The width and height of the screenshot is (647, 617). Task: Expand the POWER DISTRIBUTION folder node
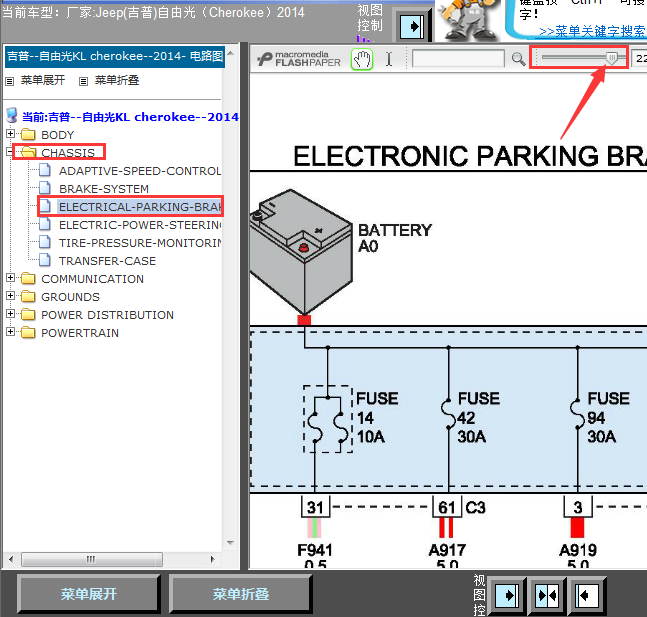[11, 314]
